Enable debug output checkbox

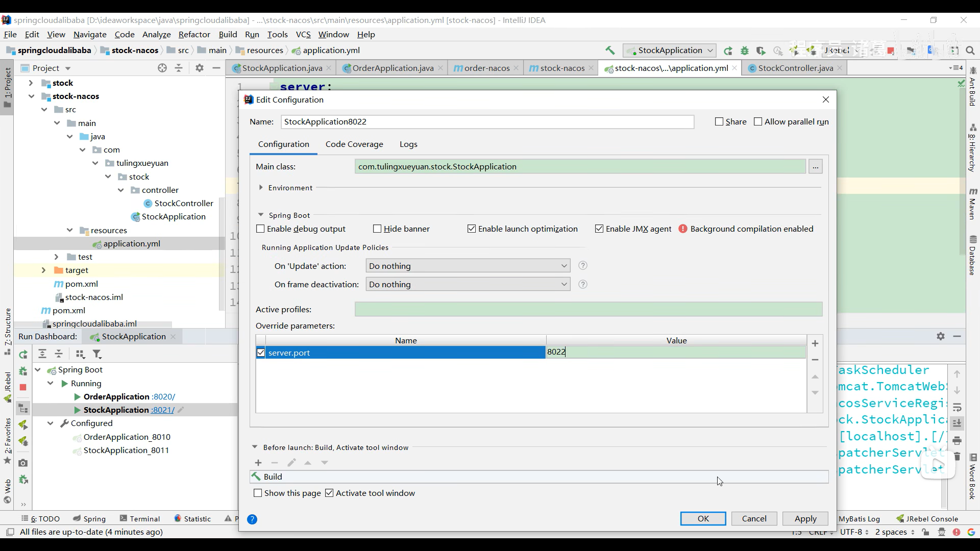[x=261, y=229]
